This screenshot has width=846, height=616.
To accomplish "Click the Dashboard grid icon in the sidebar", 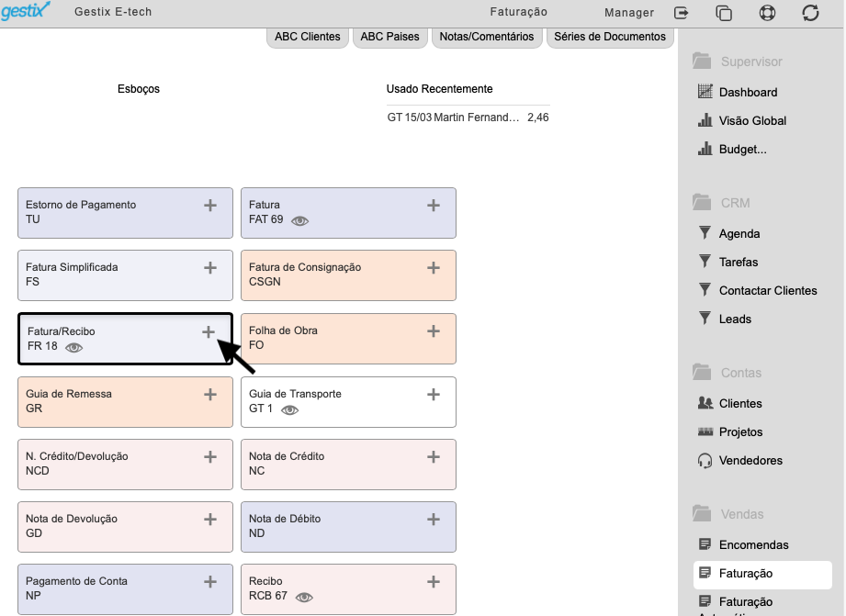I will (705, 92).
